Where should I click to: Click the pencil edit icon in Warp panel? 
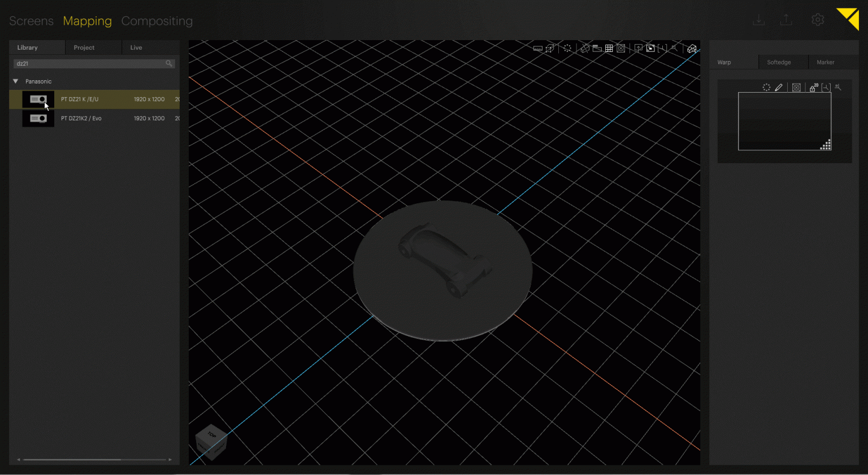tap(779, 88)
